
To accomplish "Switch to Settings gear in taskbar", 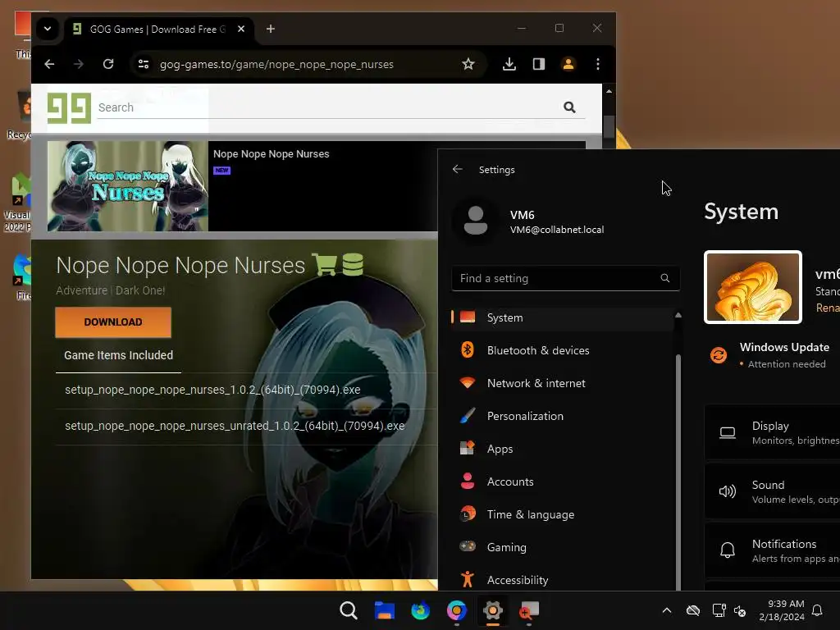I will point(492,610).
